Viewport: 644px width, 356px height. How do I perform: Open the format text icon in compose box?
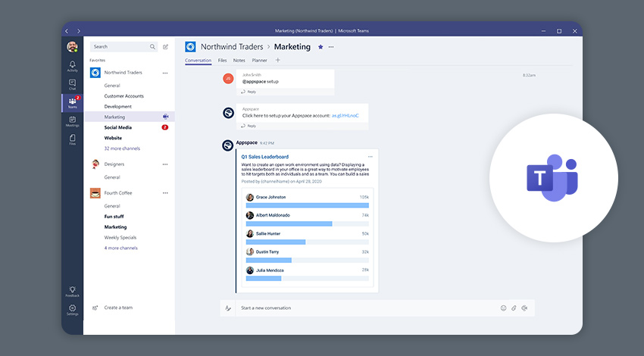(228, 308)
